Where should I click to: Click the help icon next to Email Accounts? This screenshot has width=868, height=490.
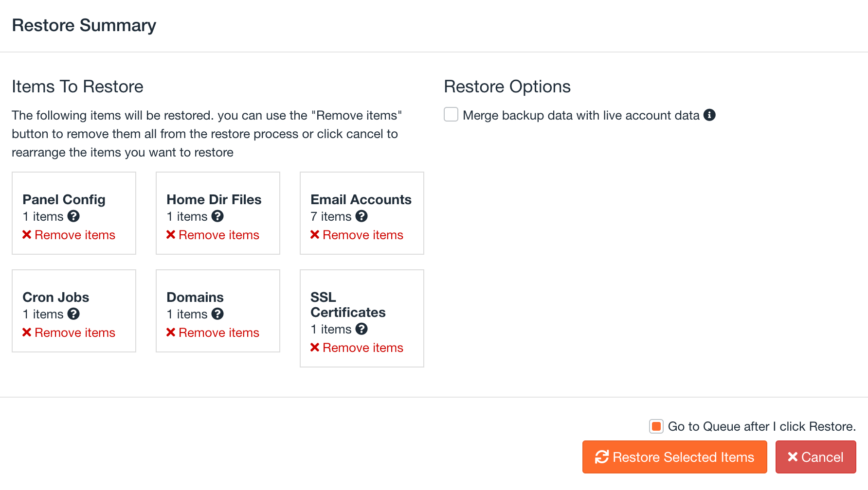point(362,216)
